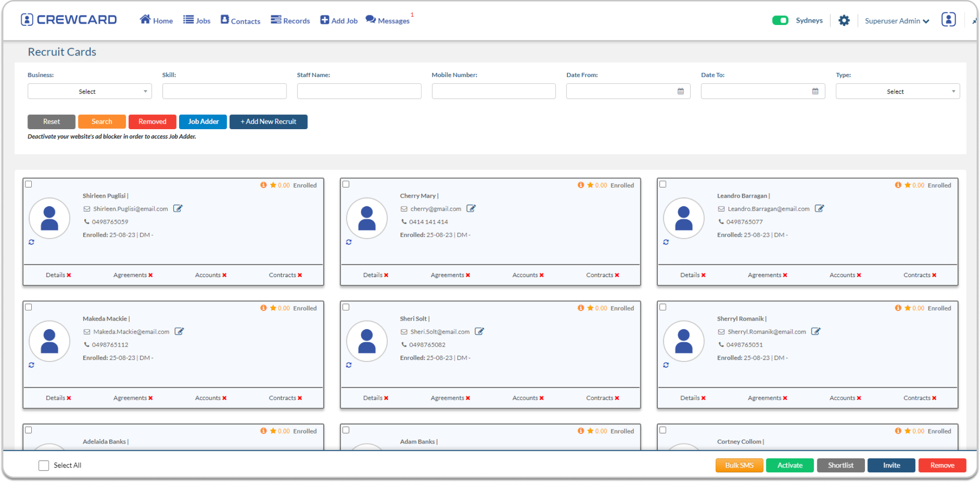The image size is (980, 482).
Task: Open the Records section
Action: click(290, 20)
